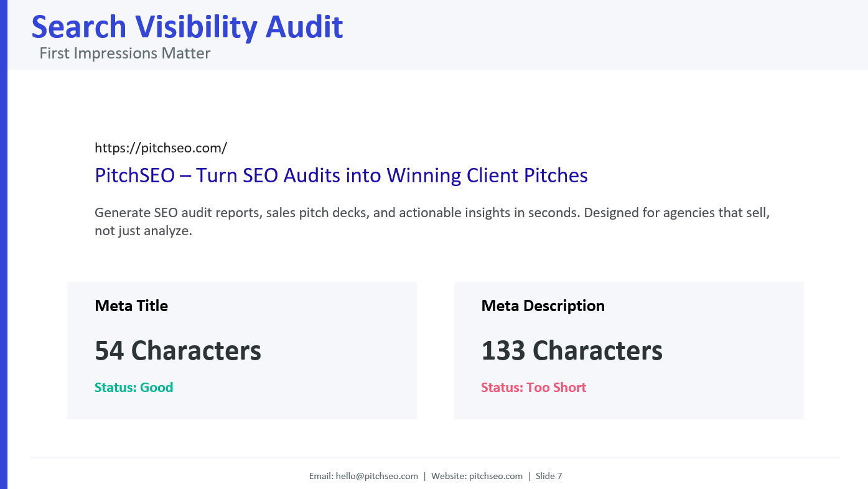Click the red Status: Too Short text
The width and height of the screenshot is (868, 489).
[x=534, y=388]
